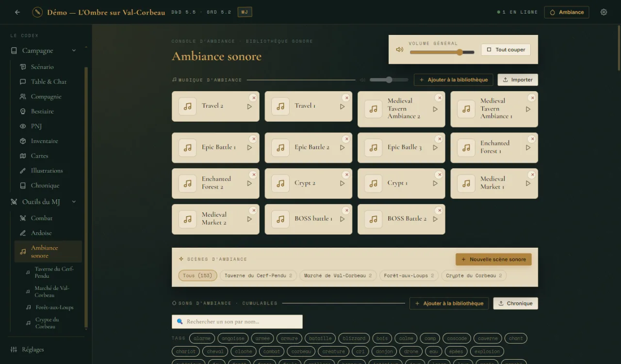Open Chronique in the sidebar
This screenshot has width=621, height=364.
click(46, 186)
